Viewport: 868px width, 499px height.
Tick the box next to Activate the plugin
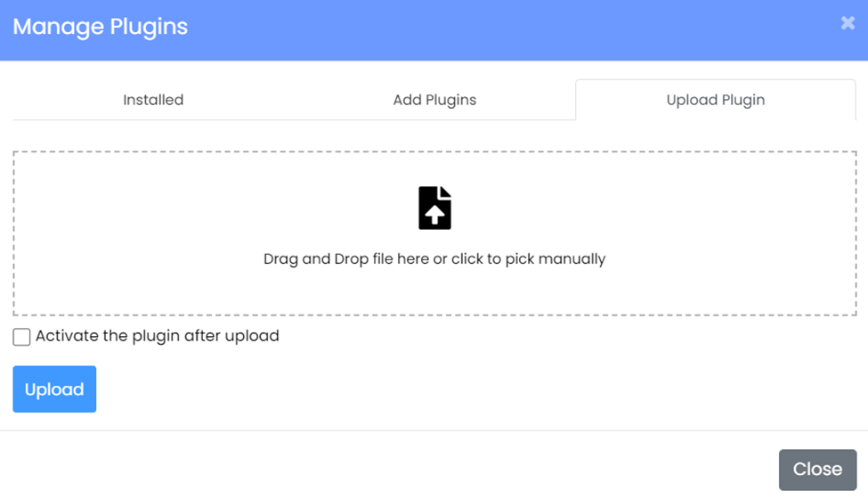(21, 337)
